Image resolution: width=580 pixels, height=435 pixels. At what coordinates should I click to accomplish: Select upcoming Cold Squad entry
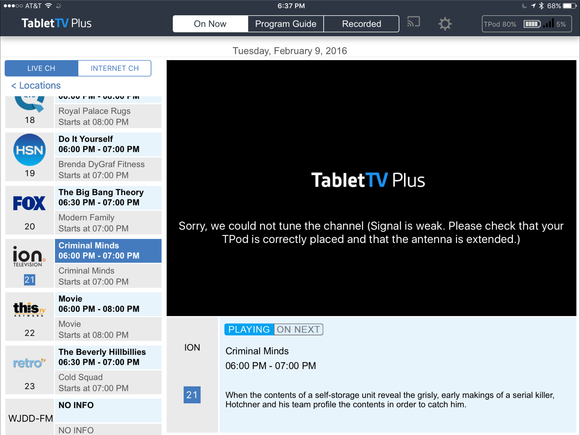pyautogui.click(x=108, y=382)
